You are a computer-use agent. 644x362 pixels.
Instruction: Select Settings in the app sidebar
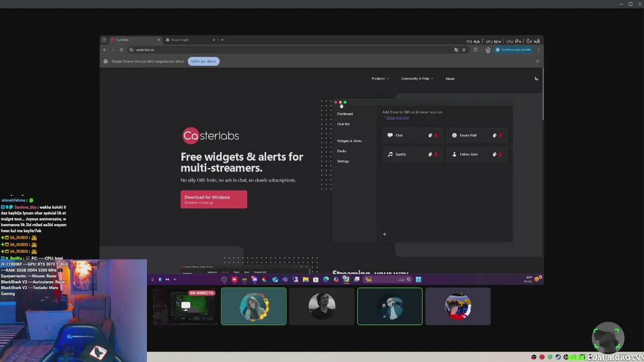point(343,161)
